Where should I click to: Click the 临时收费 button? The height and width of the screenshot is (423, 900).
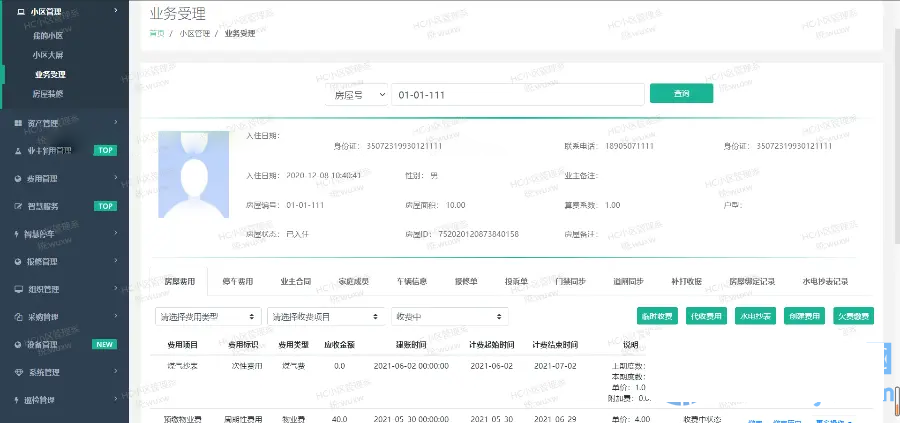[x=657, y=316]
